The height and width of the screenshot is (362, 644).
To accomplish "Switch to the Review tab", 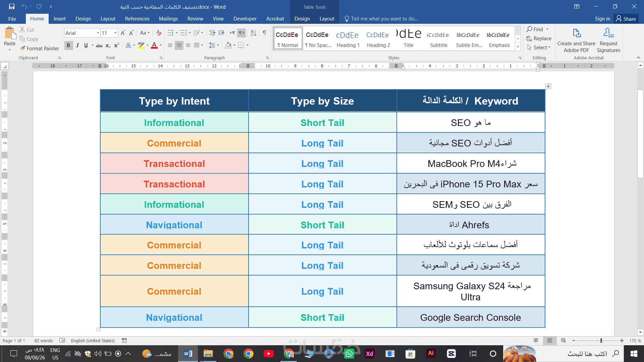I will pos(195,19).
